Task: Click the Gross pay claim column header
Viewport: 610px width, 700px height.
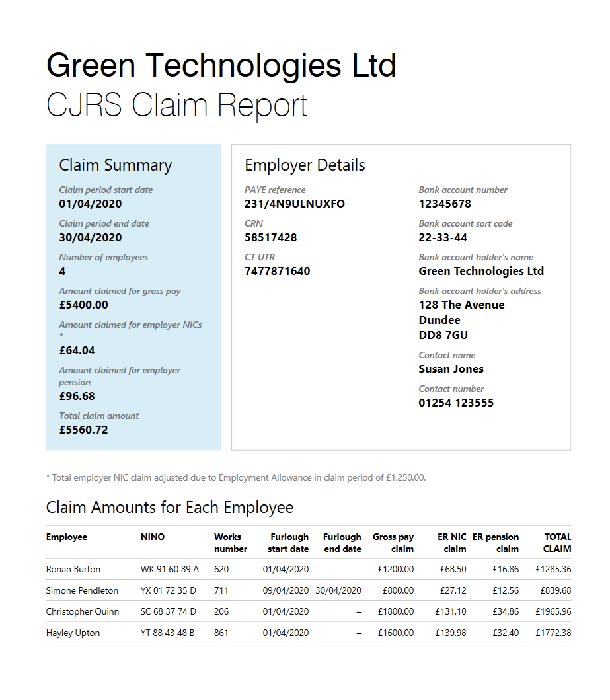Action: pyautogui.click(x=393, y=543)
